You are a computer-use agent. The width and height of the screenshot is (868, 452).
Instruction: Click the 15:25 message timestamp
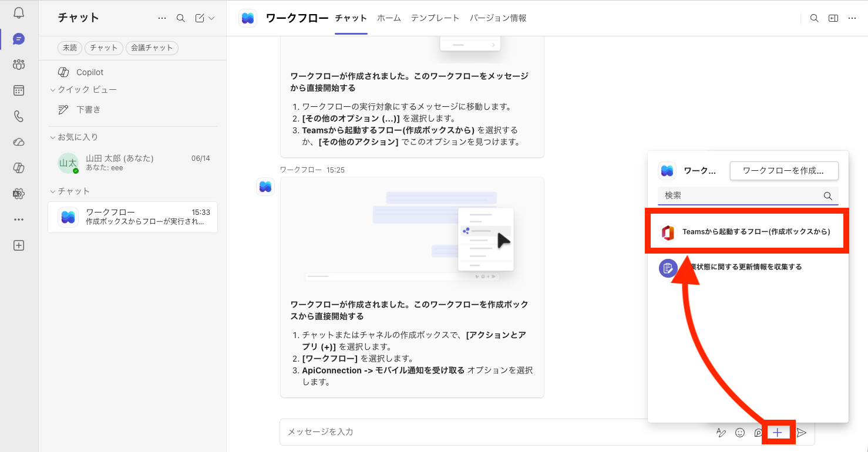pos(335,170)
